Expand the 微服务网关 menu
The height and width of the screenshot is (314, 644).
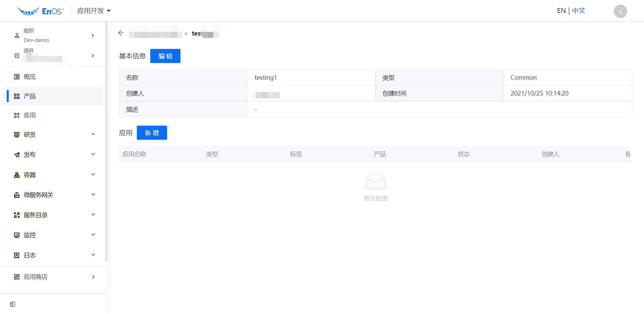click(x=93, y=195)
